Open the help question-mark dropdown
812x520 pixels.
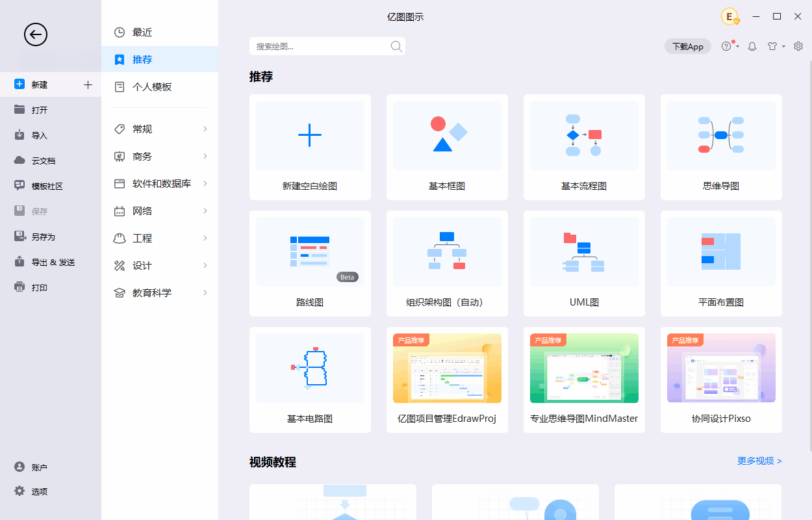point(730,46)
